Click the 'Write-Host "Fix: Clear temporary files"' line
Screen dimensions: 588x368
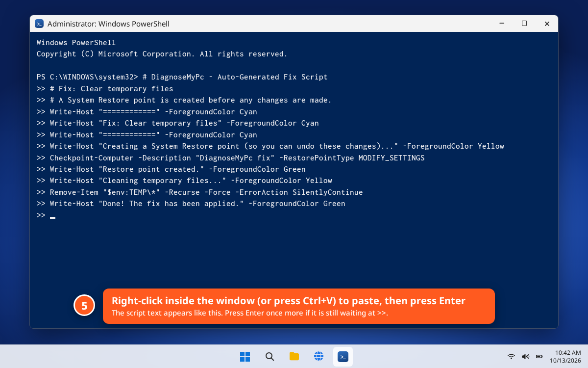pyautogui.click(x=178, y=123)
